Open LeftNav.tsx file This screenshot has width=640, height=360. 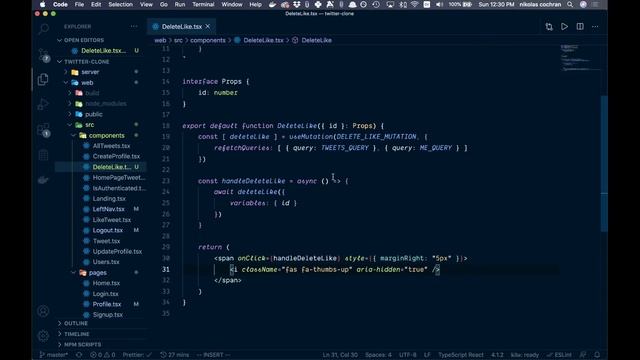pyautogui.click(x=108, y=209)
